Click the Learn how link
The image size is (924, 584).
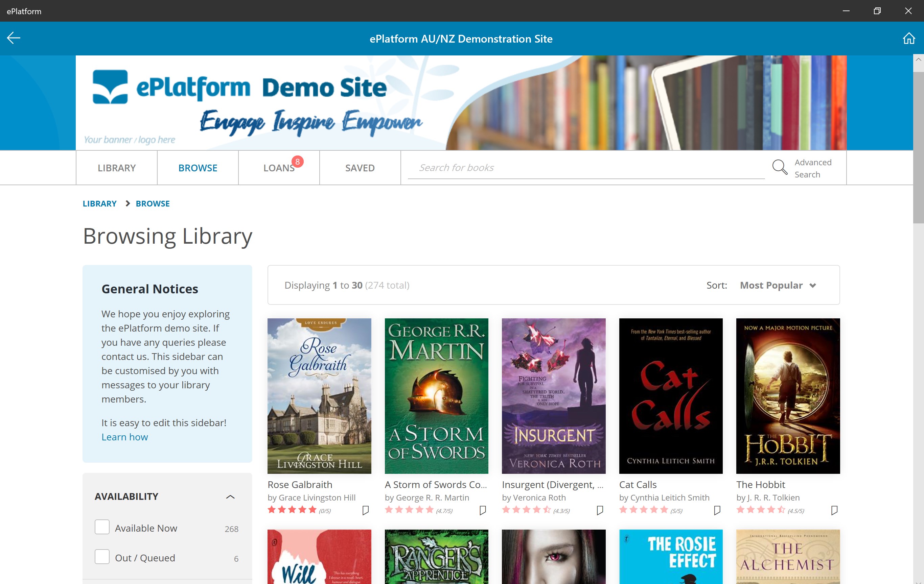click(124, 437)
